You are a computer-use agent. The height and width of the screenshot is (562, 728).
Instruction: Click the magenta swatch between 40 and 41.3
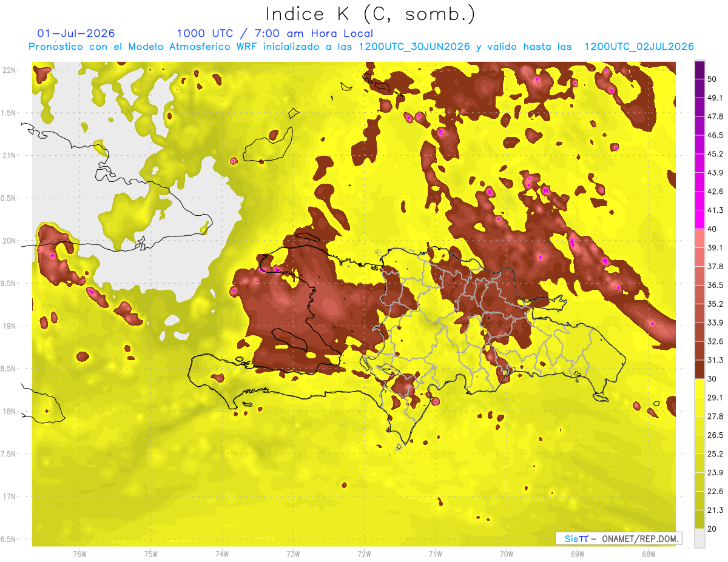pyautogui.click(x=699, y=219)
